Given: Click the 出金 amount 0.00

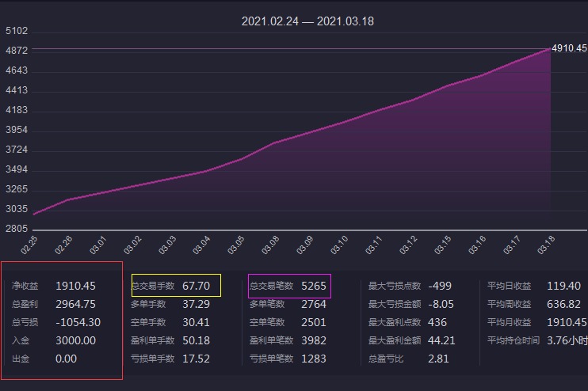Looking at the screenshot, I should point(66,359).
